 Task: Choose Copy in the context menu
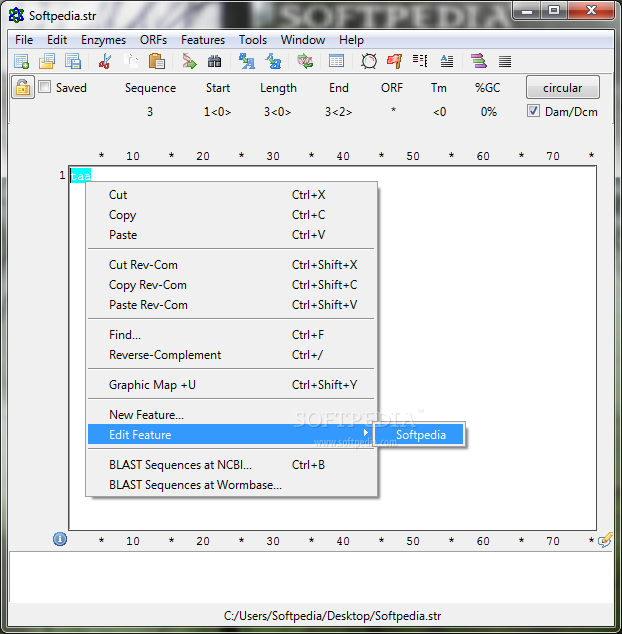coord(231,215)
